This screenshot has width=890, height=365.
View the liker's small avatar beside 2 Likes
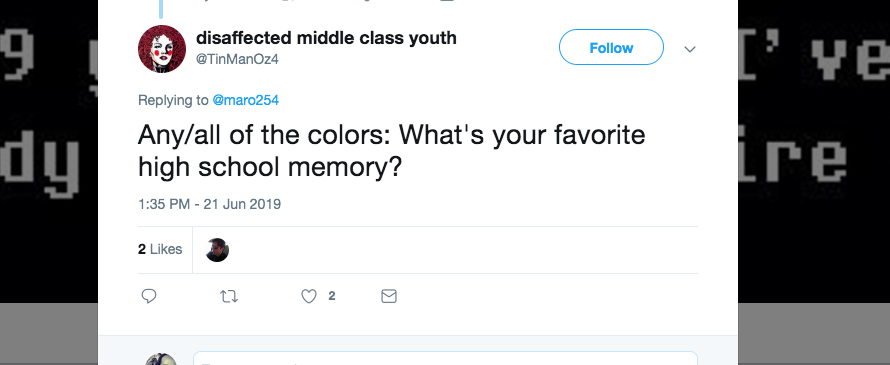tap(217, 250)
